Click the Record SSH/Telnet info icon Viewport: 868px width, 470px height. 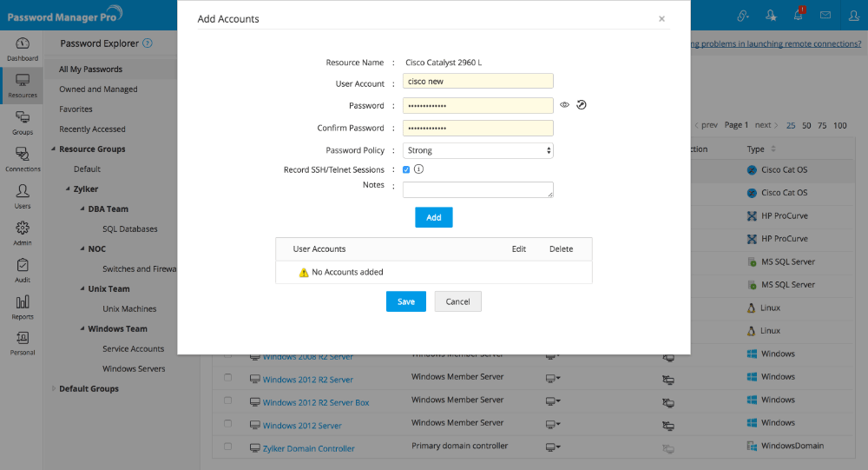418,169
